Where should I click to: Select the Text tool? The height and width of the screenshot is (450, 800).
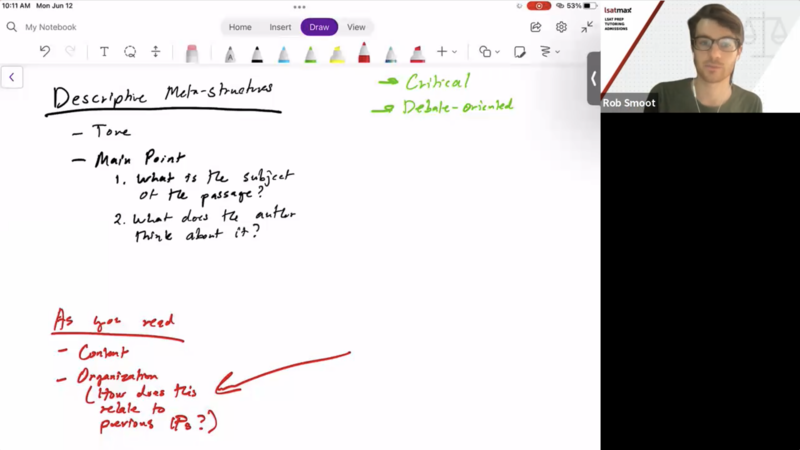click(x=104, y=52)
